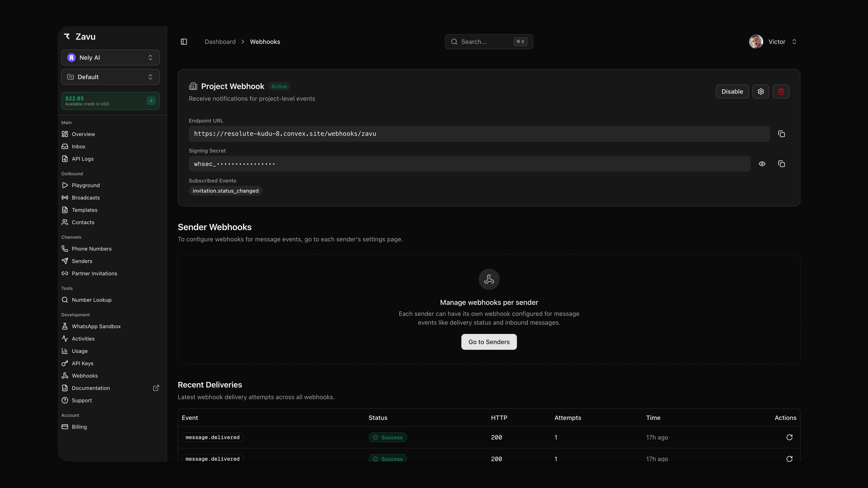Navigate to Dashboard breadcrumb link
The height and width of the screenshot is (488, 868).
coord(220,42)
